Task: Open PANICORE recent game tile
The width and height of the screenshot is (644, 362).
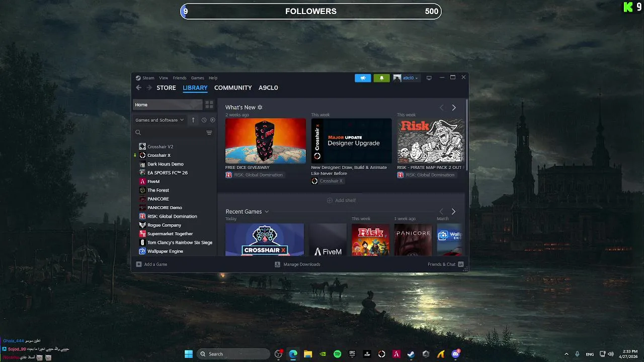Action: click(413, 239)
